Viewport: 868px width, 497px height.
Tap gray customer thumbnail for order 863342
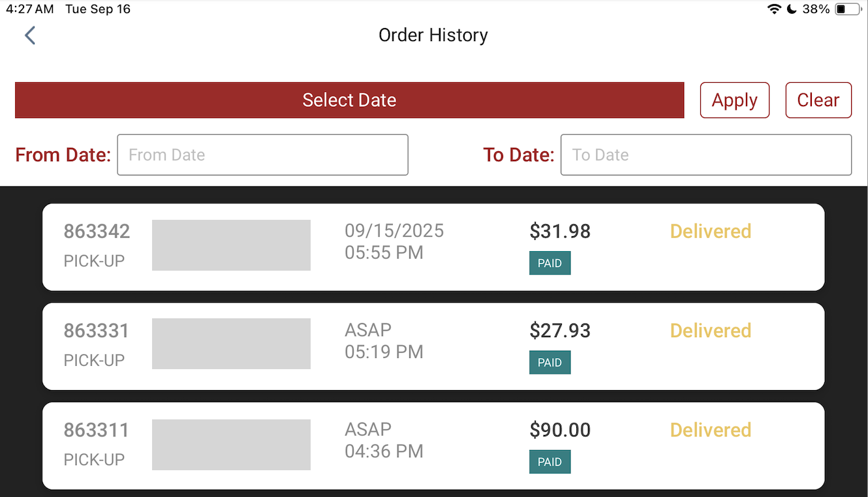click(x=231, y=245)
